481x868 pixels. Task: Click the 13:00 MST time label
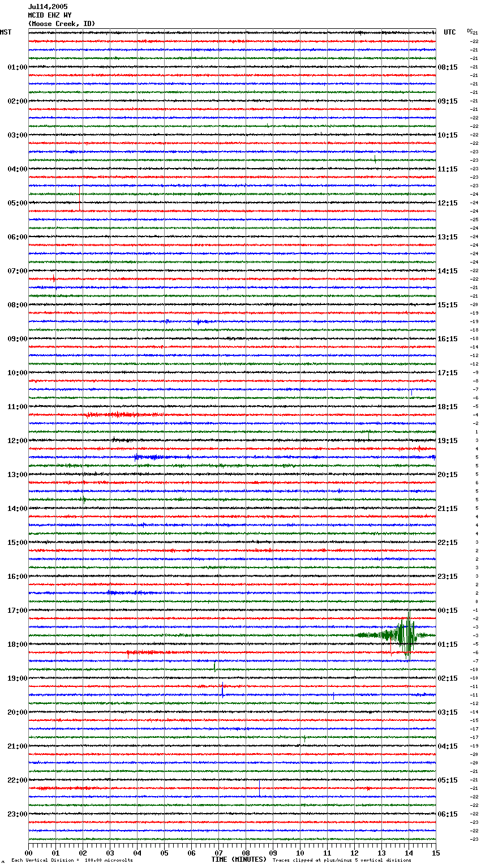click(x=18, y=475)
